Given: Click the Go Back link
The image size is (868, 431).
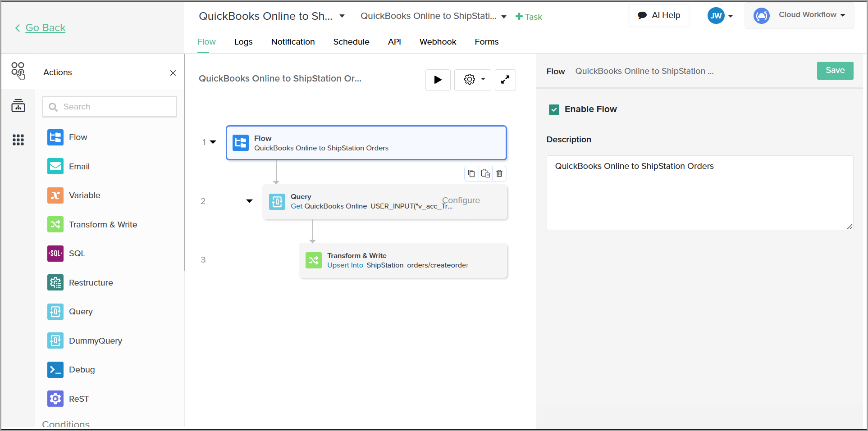Looking at the screenshot, I should pos(45,28).
